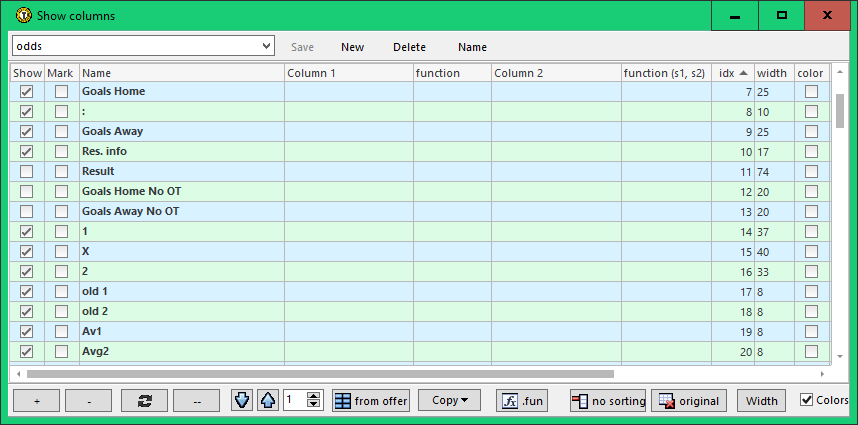Open the .fun function button
The height and width of the screenshot is (425, 858).
pyautogui.click(x=523, y=401)
